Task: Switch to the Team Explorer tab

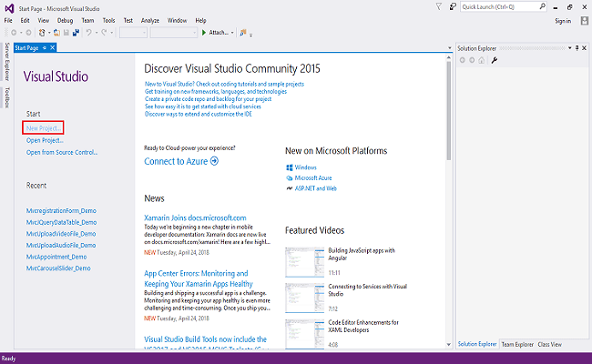Action: 517,345
